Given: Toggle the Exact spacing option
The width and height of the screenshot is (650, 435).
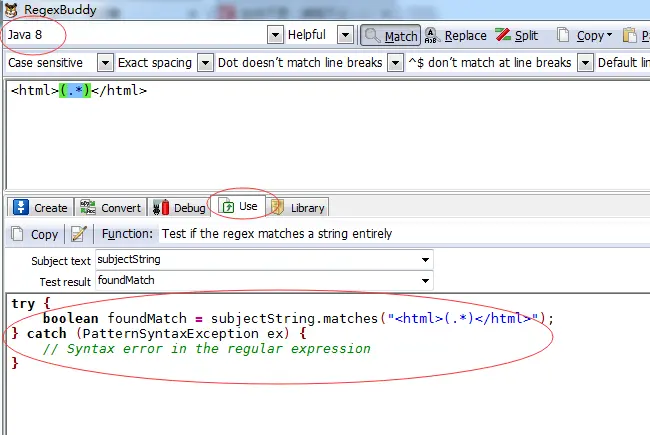Looking at the screenshot, I should [155, 63].
